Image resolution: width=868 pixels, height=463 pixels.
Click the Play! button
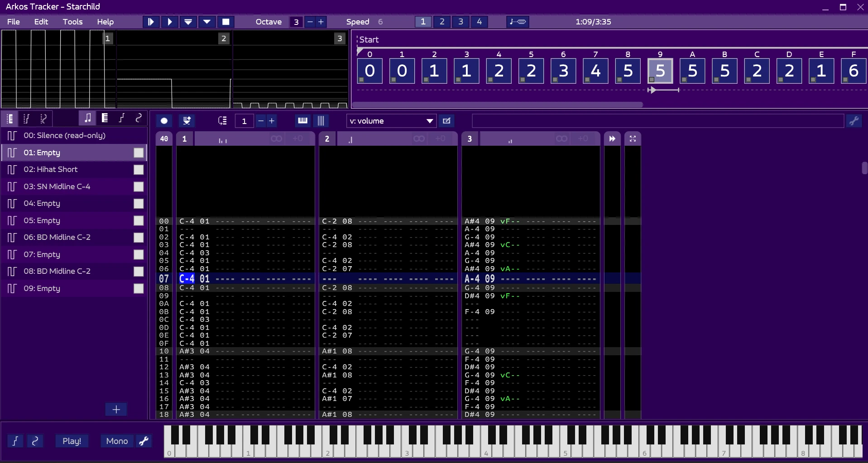point(72,441)
